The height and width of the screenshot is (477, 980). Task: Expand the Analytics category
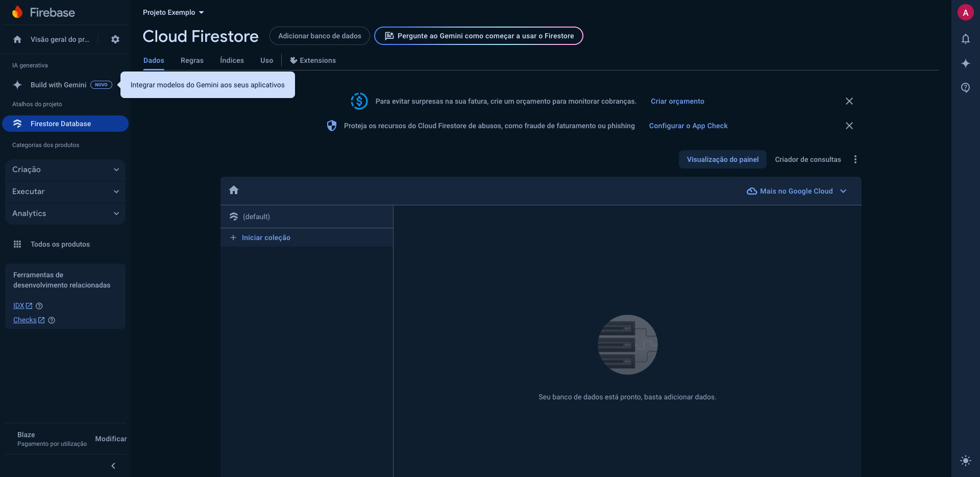[65, 213]
